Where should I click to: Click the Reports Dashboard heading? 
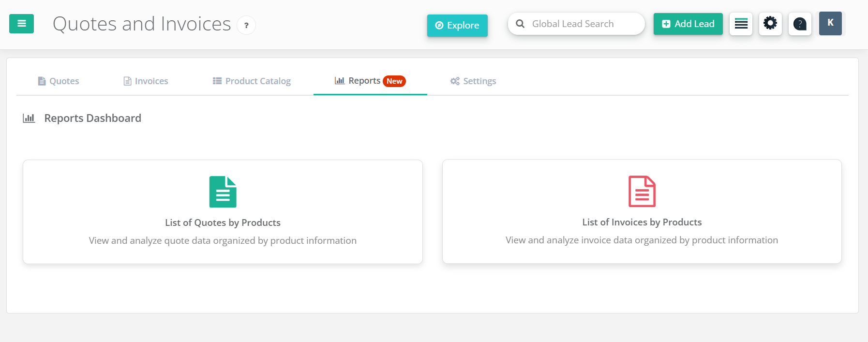pos(93,118)
